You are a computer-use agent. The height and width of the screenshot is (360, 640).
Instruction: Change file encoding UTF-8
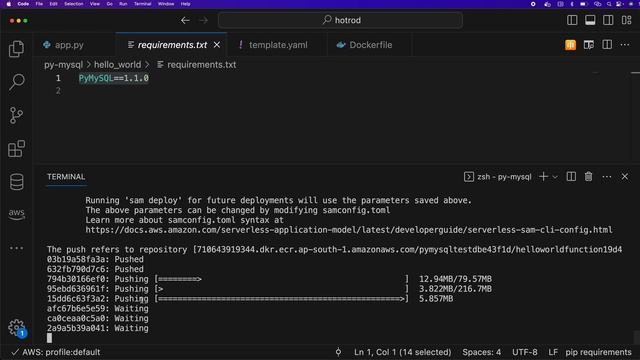pos(524,352)
